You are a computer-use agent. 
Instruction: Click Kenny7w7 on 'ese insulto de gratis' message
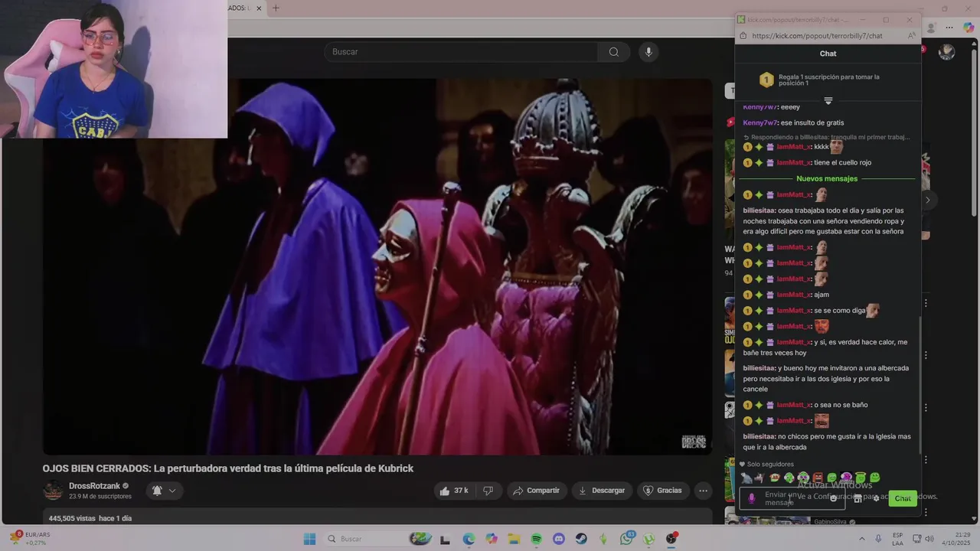point(760,122)
